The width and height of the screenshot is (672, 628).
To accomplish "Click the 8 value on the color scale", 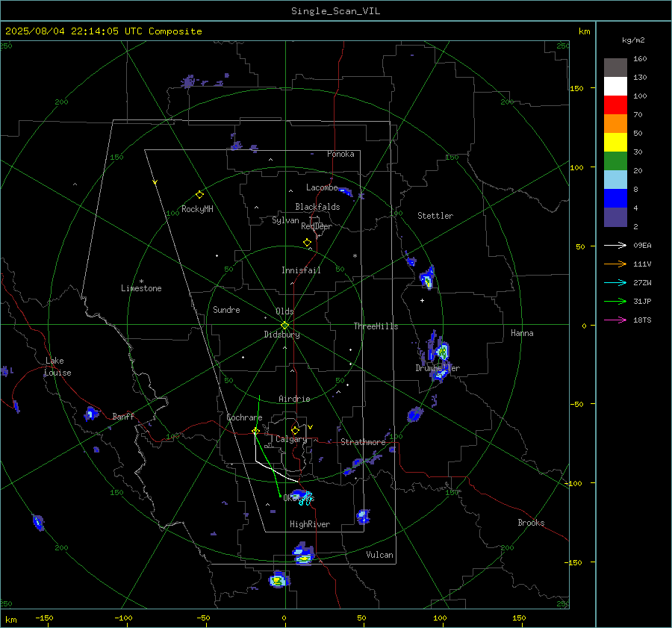I will [635, 190].
